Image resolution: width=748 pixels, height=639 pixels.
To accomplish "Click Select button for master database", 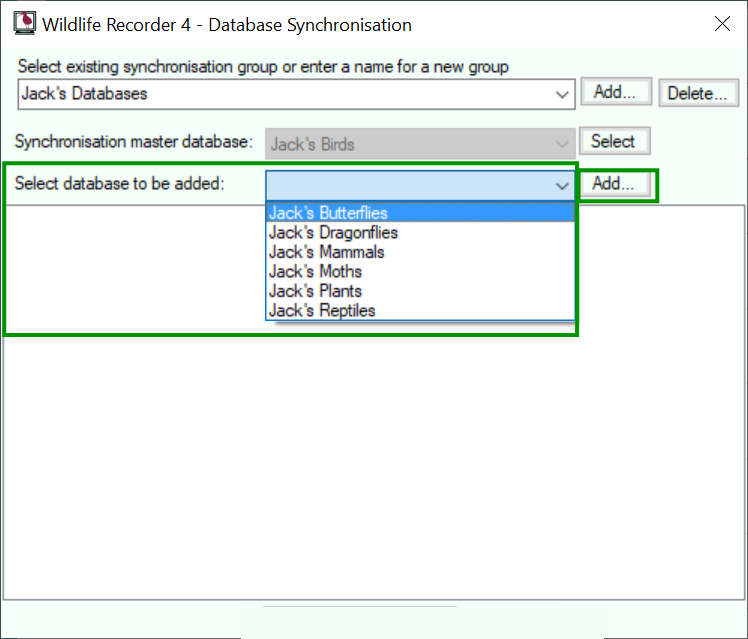I will [614, 141].
